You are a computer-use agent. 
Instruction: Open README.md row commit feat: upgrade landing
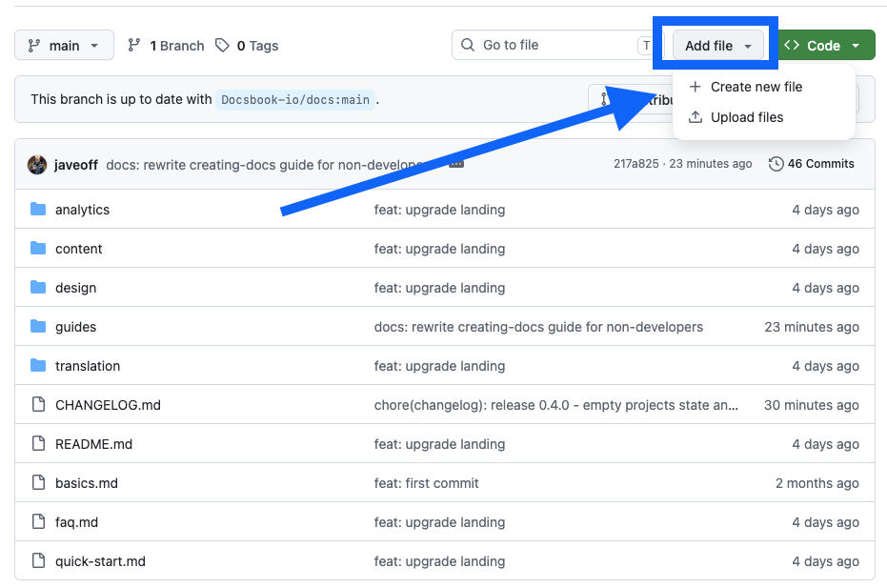coord(439,444)
